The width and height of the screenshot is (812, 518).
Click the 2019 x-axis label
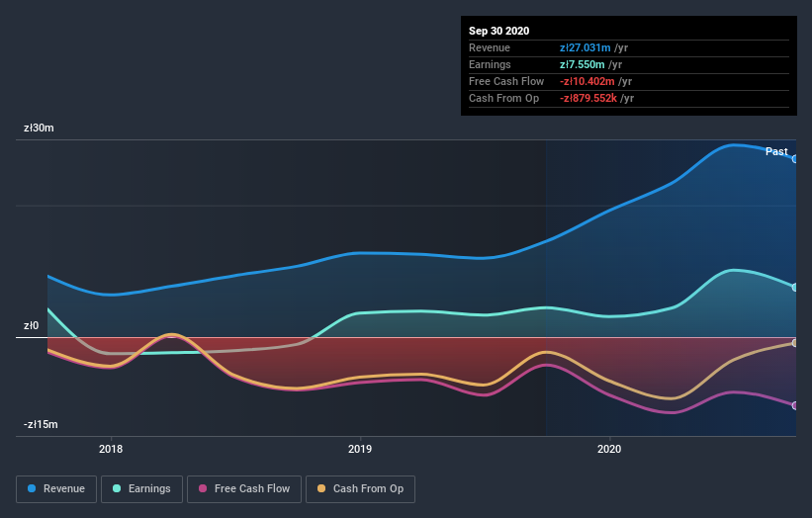pyautogui.click(x=360, y=449)
